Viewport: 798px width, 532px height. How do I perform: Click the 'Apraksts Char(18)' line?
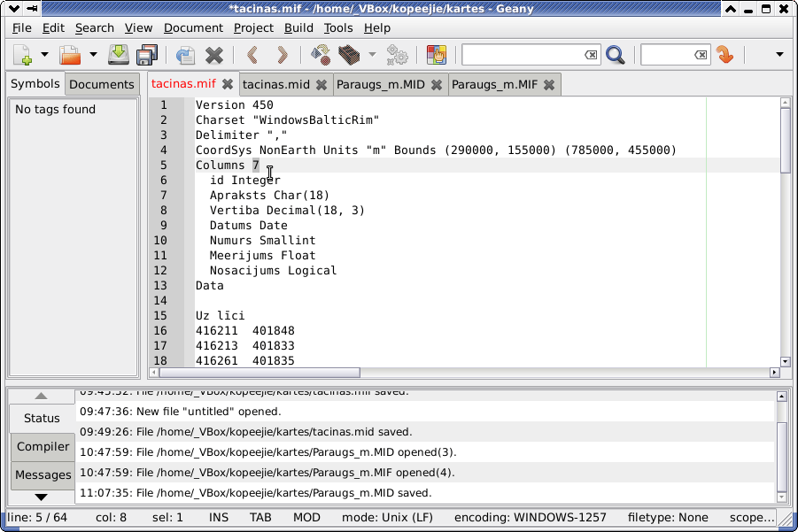(x=270, y=196)
